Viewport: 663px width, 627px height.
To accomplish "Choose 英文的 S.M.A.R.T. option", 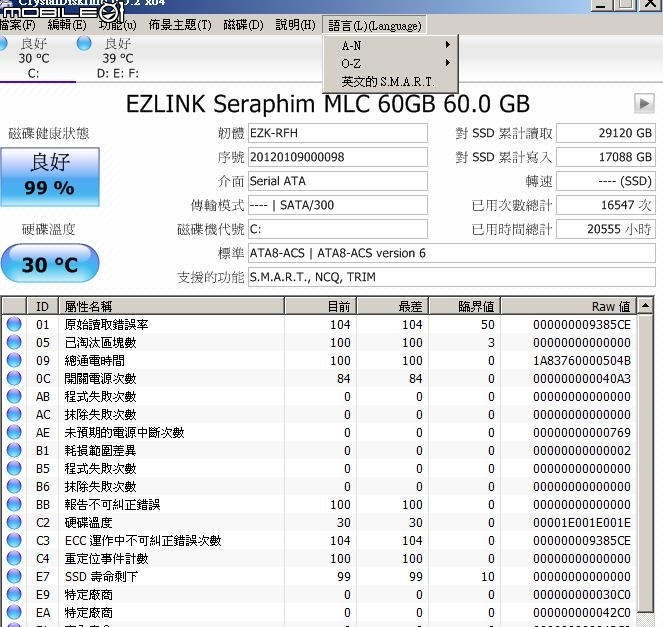I will pyautogui.click(x=391, y=81).
